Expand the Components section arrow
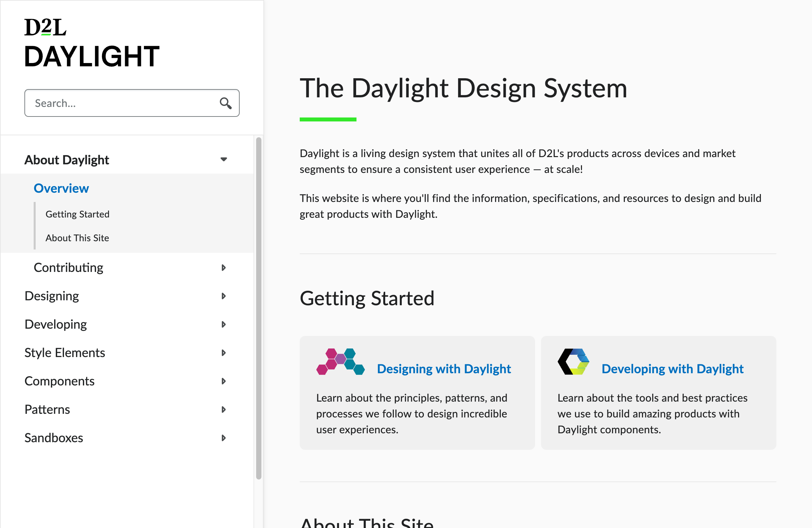Screen dimensions: 812x528 click(223, 381)
